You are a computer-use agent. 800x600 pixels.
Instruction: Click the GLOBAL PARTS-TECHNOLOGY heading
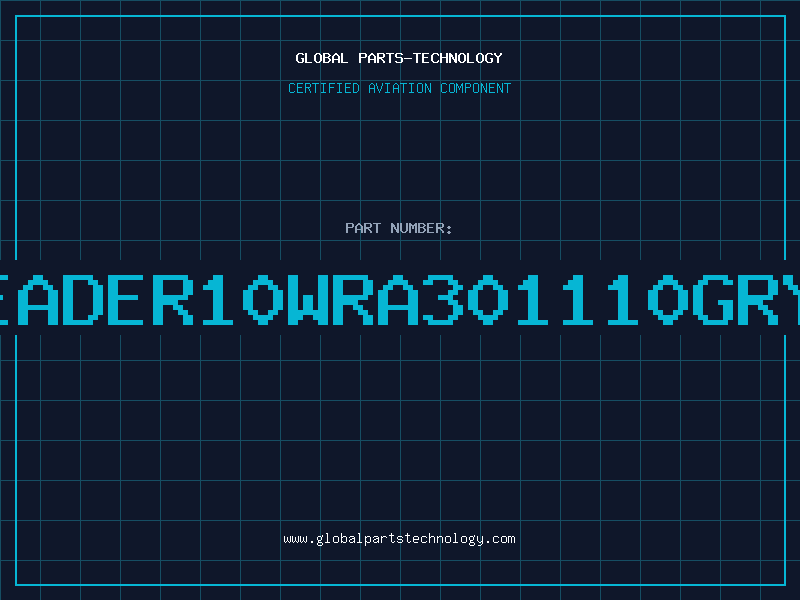399,58
